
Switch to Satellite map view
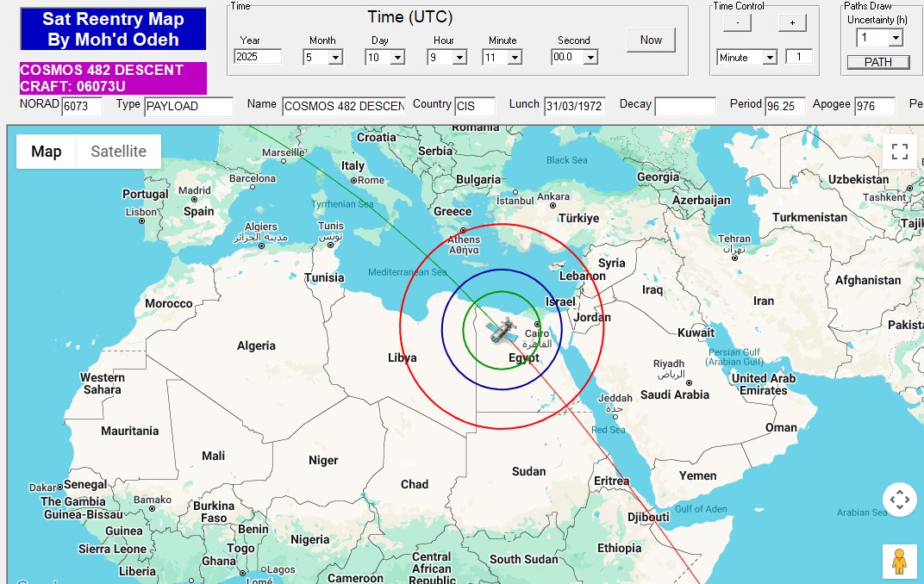coord(118,152)
